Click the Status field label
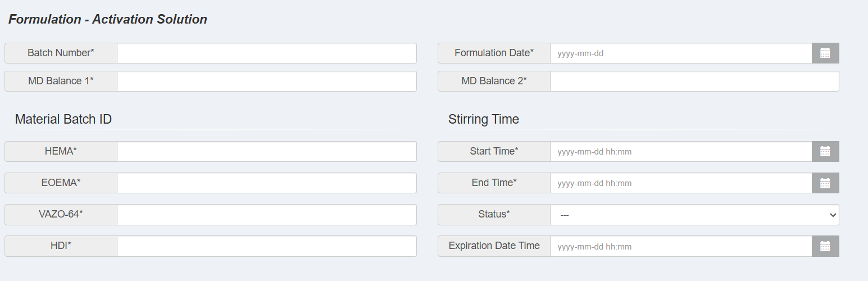 click(x=494, y=215)
